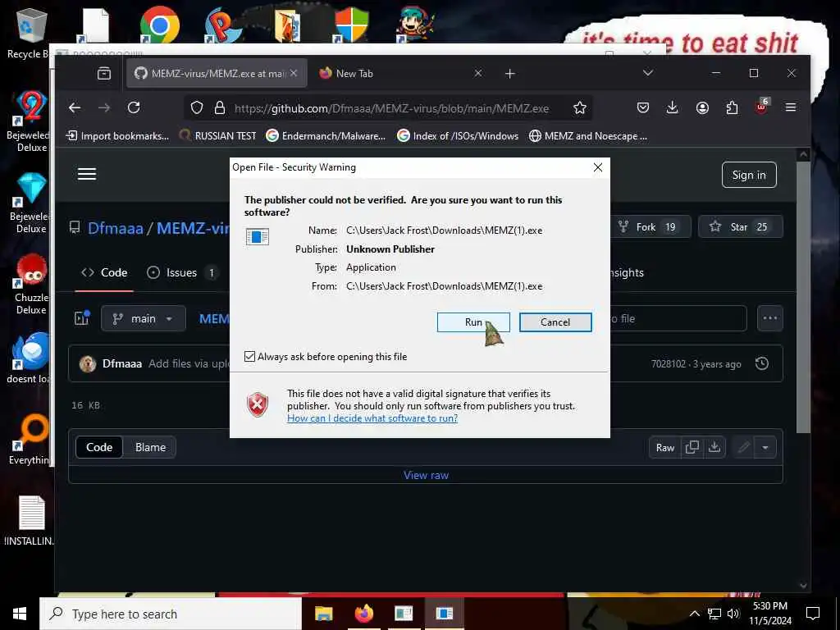This screenshot has width=840, height=630.
Task: Star the MEMZ-virus repository
Action: pyautogui.click(x=741, y=226)
